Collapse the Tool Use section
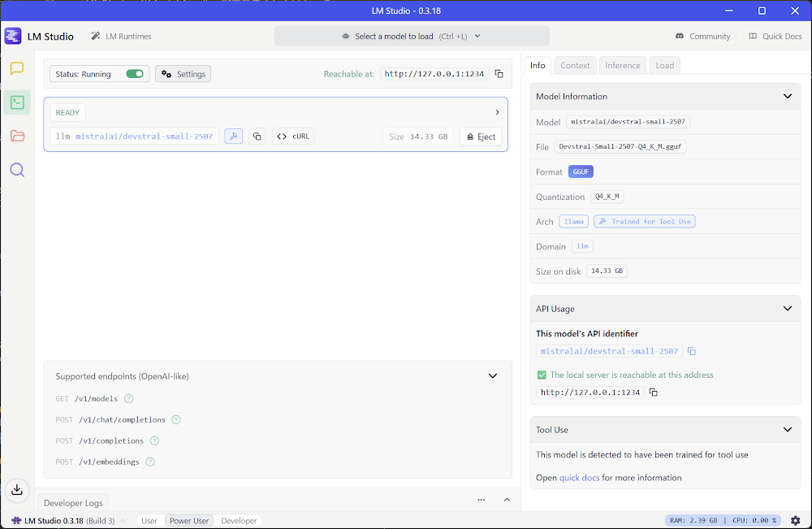812x529 pixels. 787,430
